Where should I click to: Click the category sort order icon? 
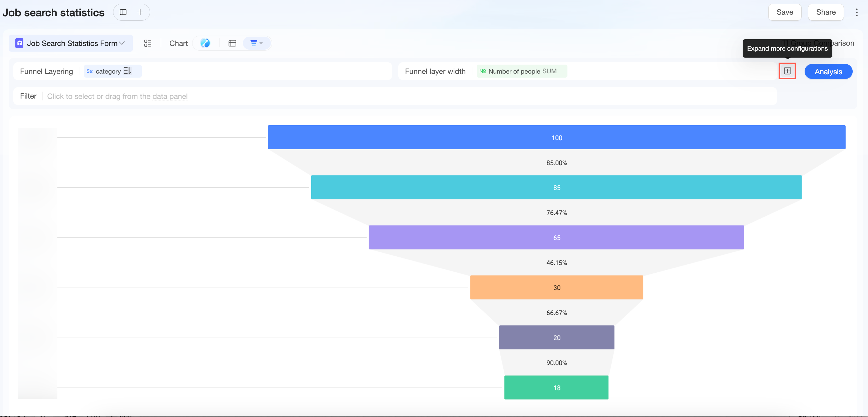pos(127,71)
